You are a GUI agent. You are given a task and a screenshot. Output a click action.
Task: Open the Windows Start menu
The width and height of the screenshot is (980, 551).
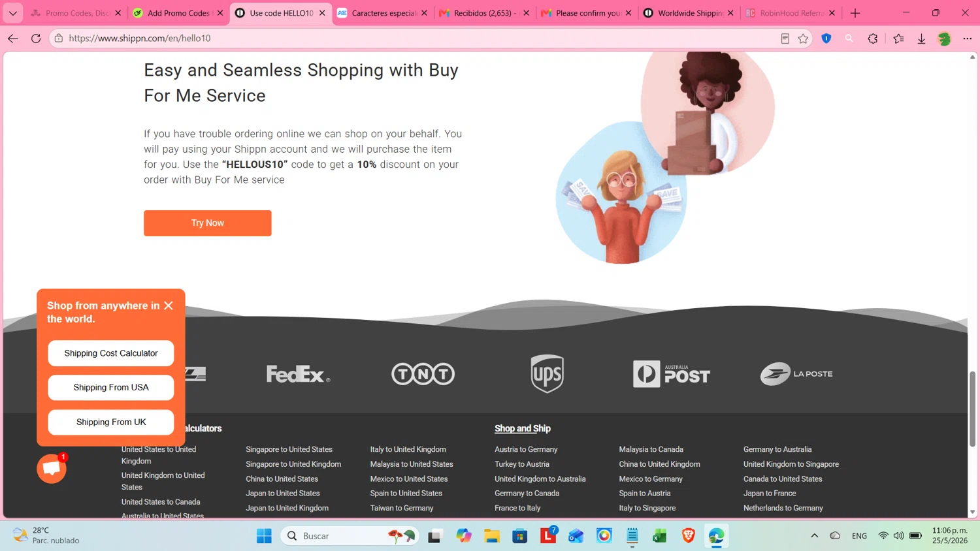coord(264,536)
